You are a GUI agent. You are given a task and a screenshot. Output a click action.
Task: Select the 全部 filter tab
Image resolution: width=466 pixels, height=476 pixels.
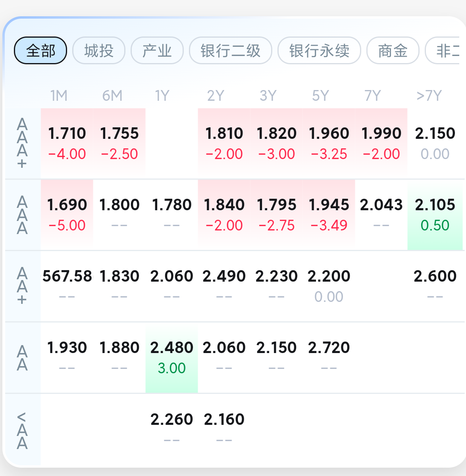pyautogui.click(x=40, y=50)
